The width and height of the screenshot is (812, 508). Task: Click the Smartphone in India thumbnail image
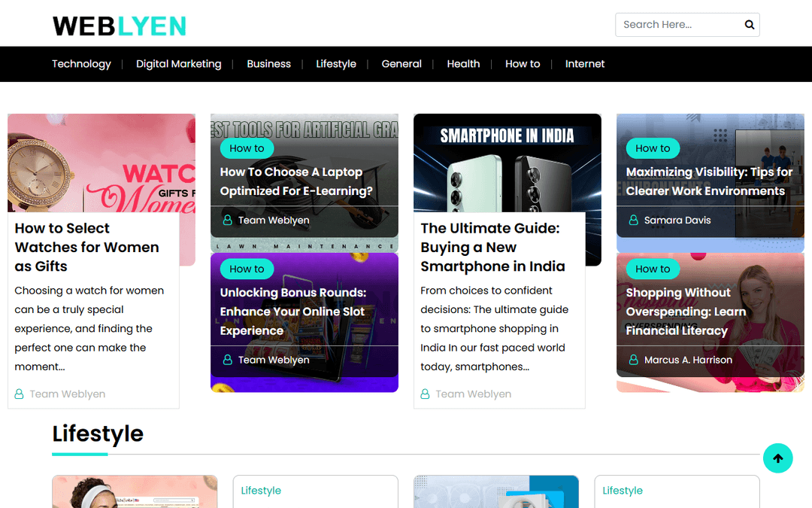tap(507, 163)
